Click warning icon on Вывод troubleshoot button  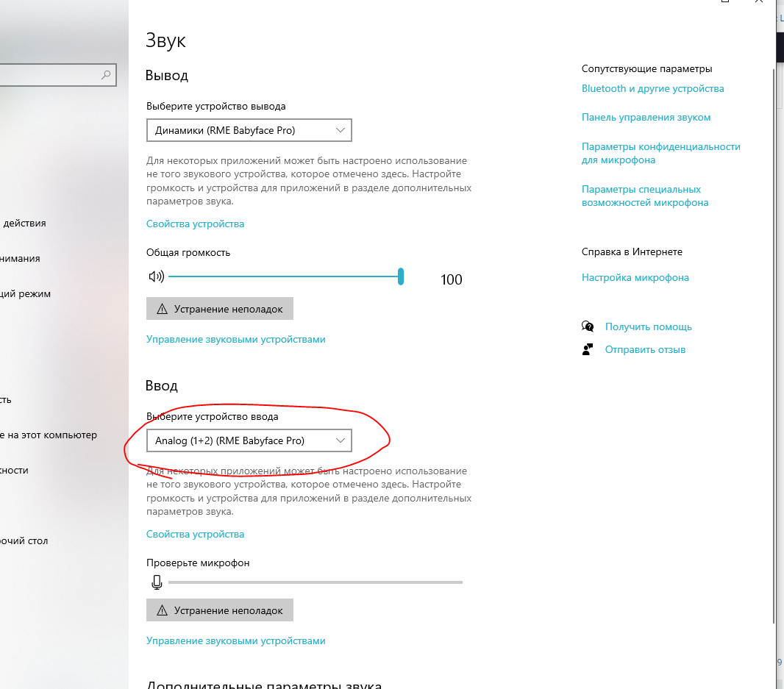163,309
